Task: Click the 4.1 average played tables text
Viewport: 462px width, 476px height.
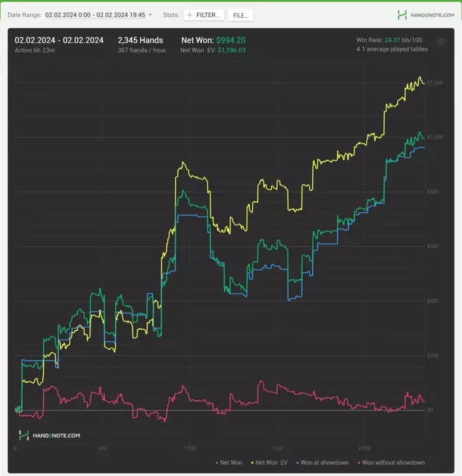Action: (x=392, y=49)
